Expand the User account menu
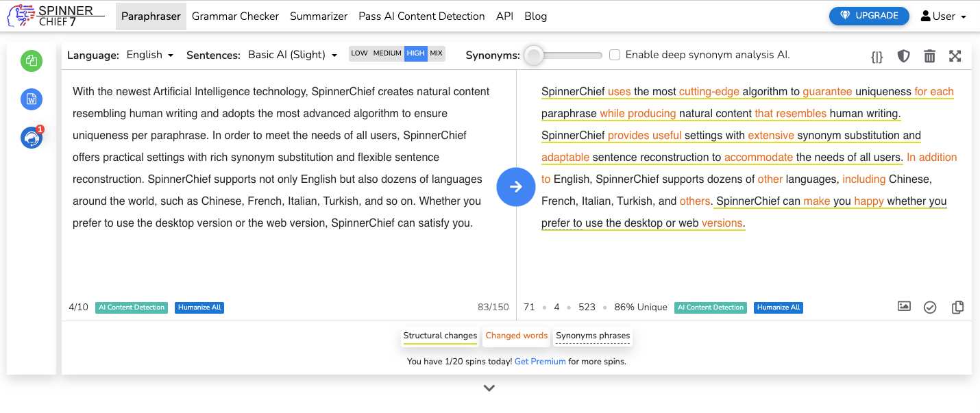Viewport: 980px width, 413px height. click(x=944, y=16)
